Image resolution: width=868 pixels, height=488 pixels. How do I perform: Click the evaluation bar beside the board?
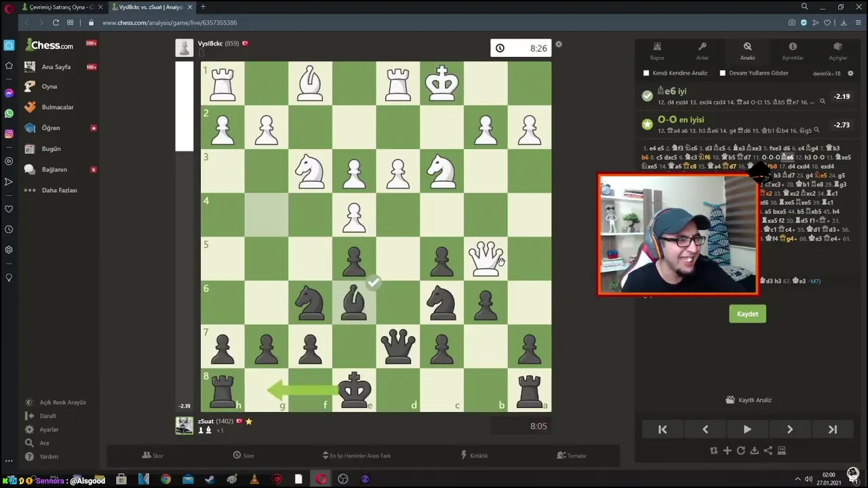[184, 237]
